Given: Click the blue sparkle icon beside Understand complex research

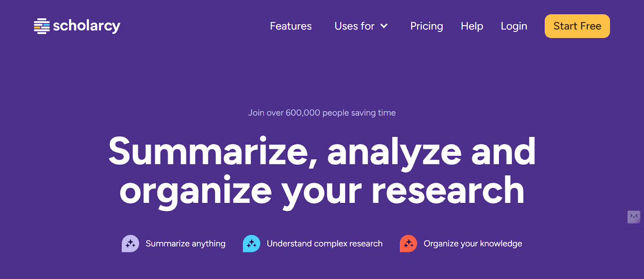Looking at the screenshot, I should [x=252, y=244].
